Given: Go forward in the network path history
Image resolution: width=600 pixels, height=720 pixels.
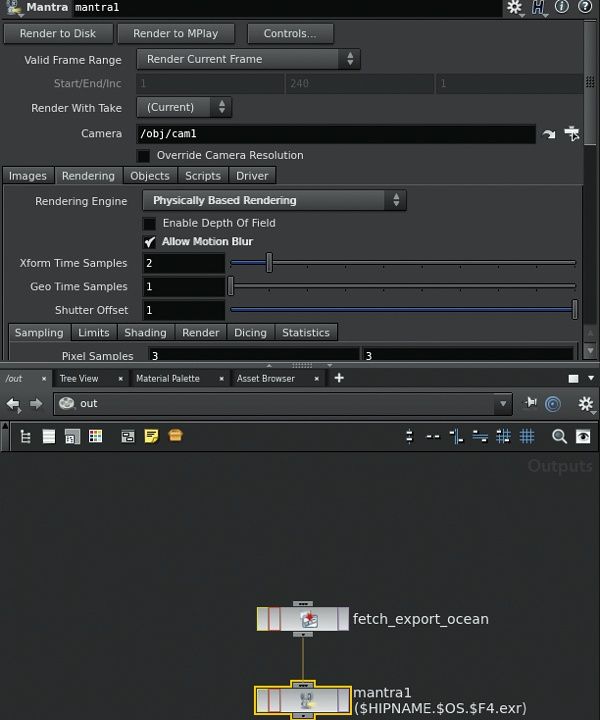Looking at the screenshot, I should click(36, 404).
